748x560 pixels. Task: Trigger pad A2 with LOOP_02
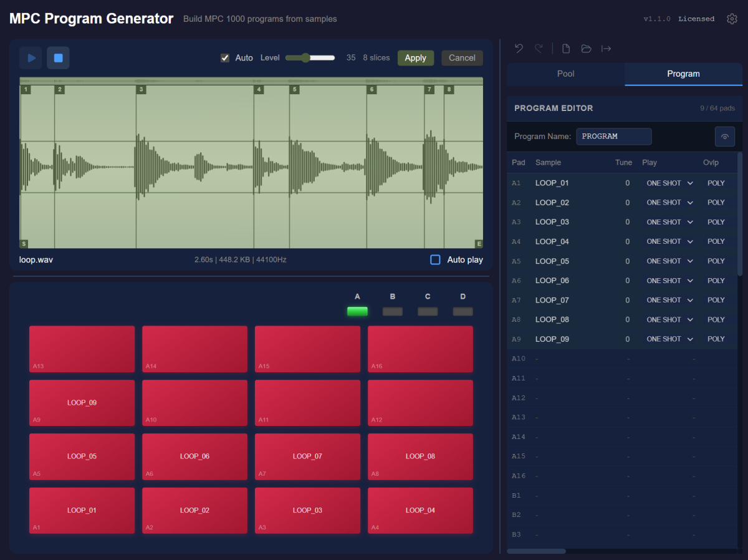194,511
